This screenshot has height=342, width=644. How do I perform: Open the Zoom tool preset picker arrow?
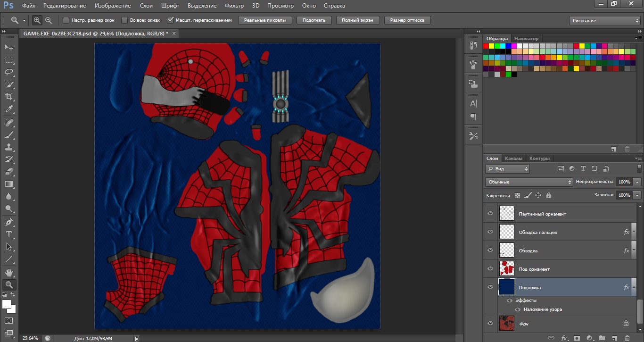[25, 20]
